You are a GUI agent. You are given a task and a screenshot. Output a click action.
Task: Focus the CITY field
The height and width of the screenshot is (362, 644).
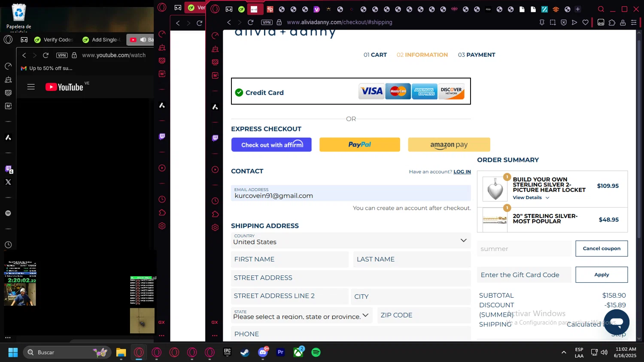(411, 296)
